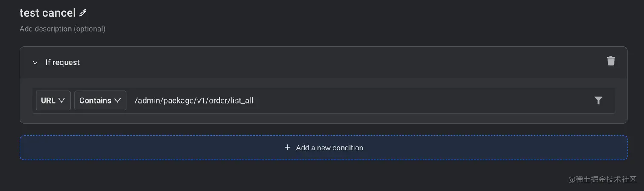644x191 pixels.
Task: Click empty space in the If request header bar
Action: click(341, 62)
